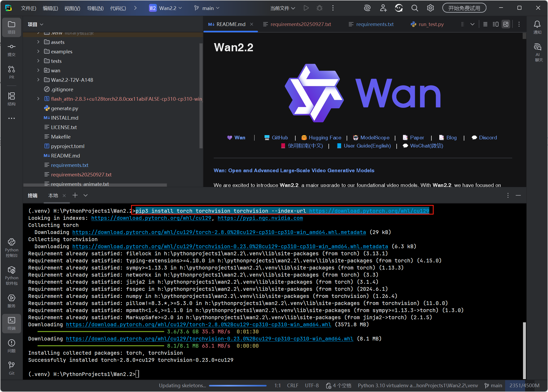The image size is (548, 392).
Task: Open the Services tool window
Action: (x=11, y=301)
